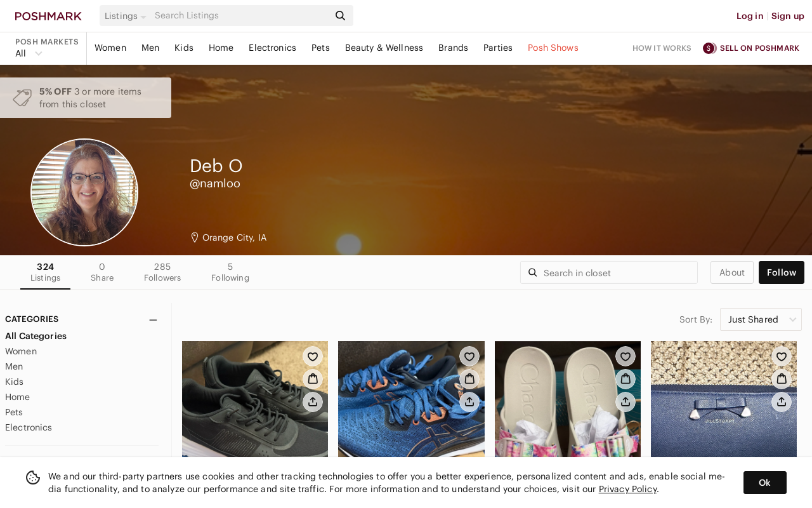Viewport: 812px width, 508px height.
Task: Share the Jill Stuart wallet listing
Action: [782, 402]
